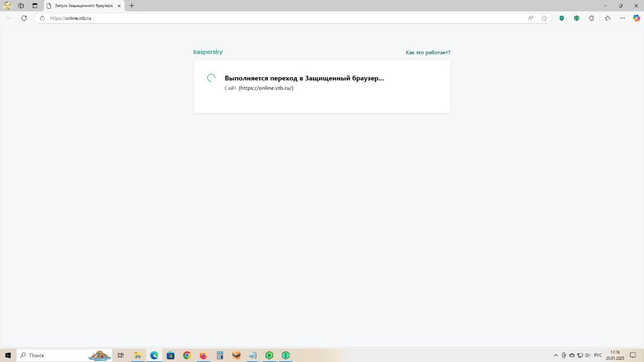
Task: Open Kaspersky Password Manager extension
Action: click(577, 18)
